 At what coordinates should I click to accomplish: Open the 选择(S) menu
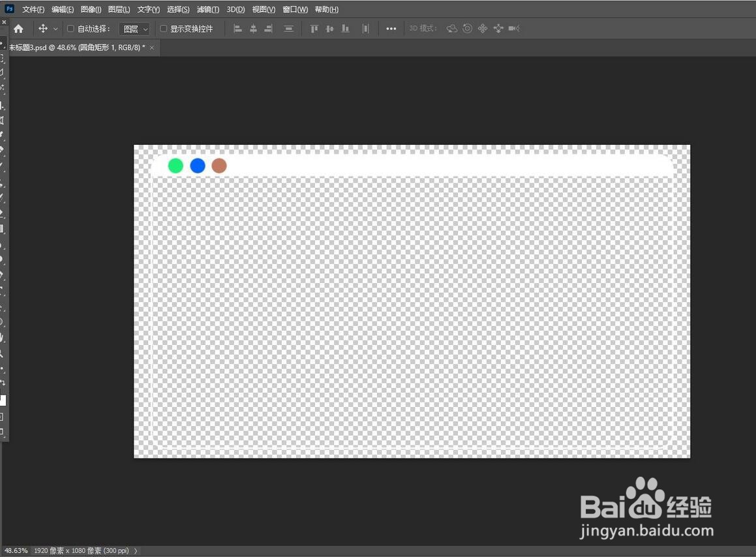pos(178,9)
